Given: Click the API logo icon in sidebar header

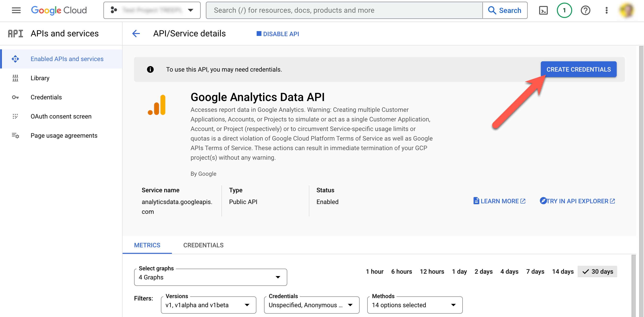Looking at the screenshot, I should click(x=16, y=34).
